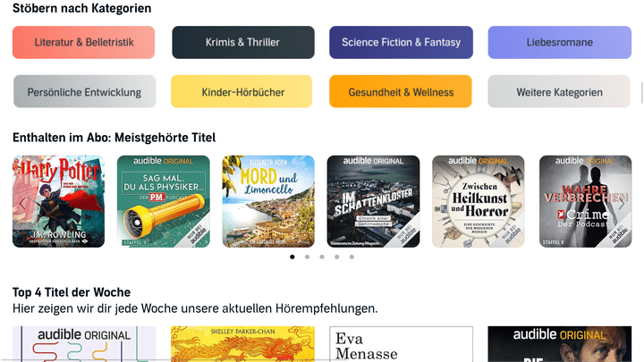The width and height of the screenshot is (644, 362).
Task: Open Sag mal, du als Physiker cover
Action: click(x=164, y=201)
